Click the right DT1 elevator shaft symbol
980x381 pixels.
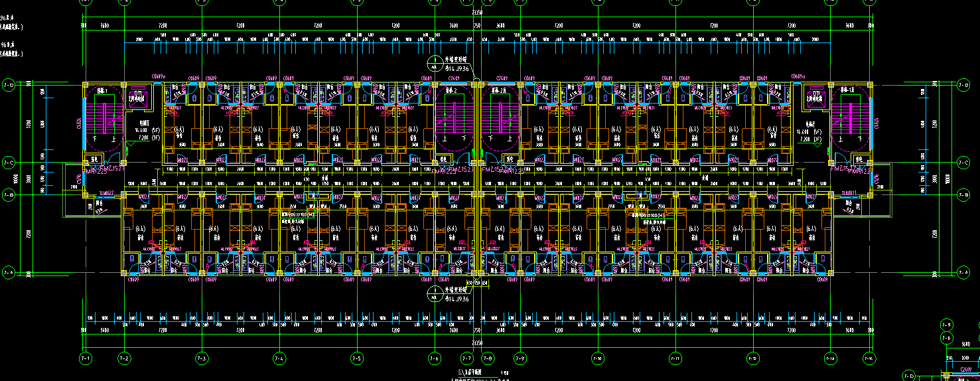815,94
